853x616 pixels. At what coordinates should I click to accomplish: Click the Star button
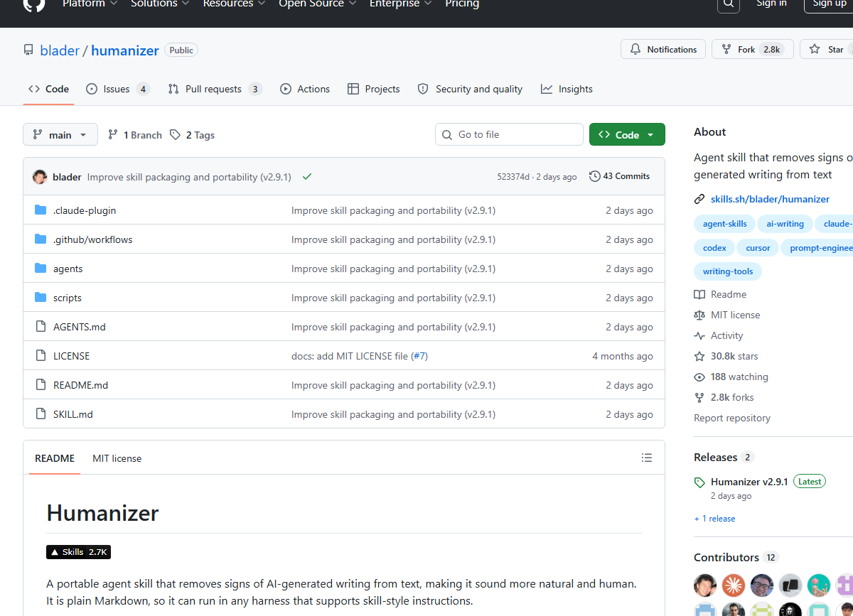point(827,50)
